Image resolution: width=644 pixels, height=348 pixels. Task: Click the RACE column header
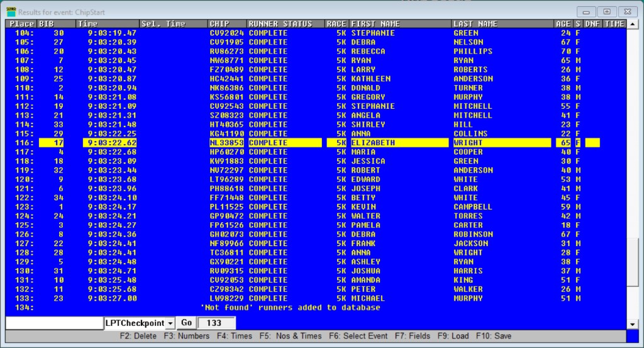click(x=336, y=24)
